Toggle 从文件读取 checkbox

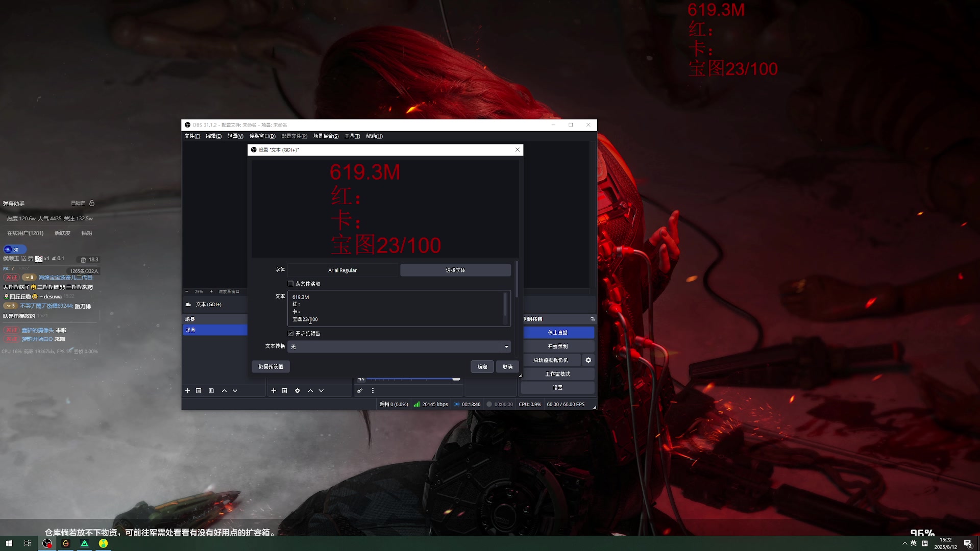click(x=291, y=284)
